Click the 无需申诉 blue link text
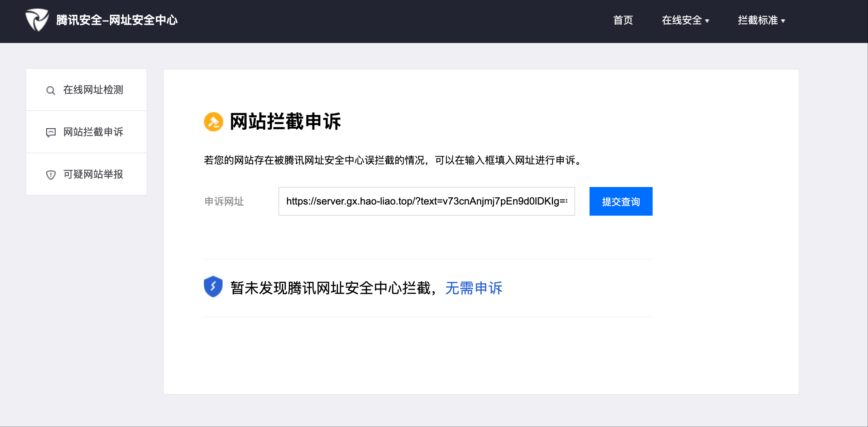868x427 pixels. point(473,288)
